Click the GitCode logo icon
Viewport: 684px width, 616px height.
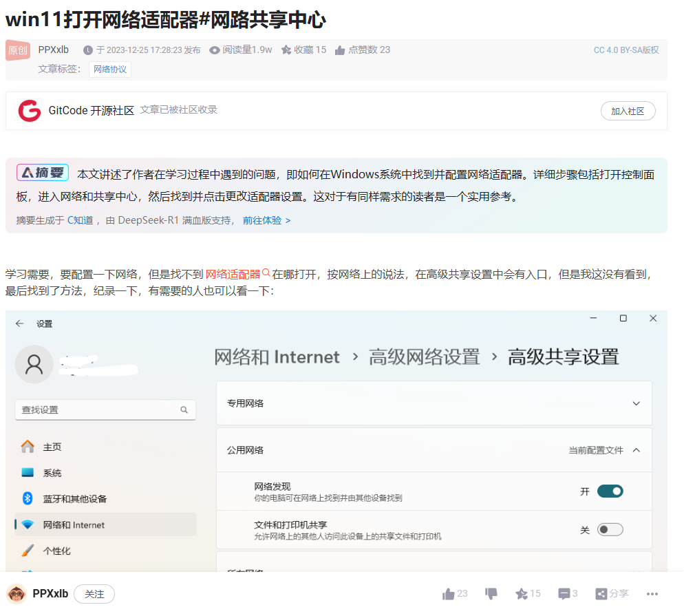coord(29,111)
